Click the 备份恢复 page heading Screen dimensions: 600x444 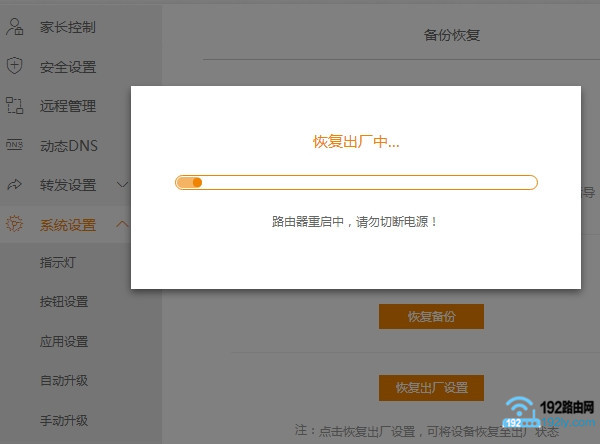452,35
